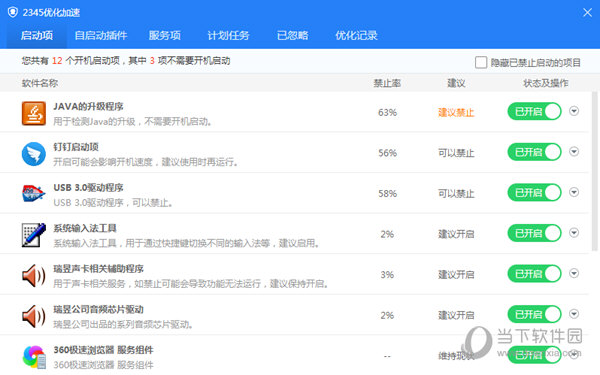The width and height of the screenshot is (600, 375).
Task: Click 软件名称 column header
Action: (40, 83)
